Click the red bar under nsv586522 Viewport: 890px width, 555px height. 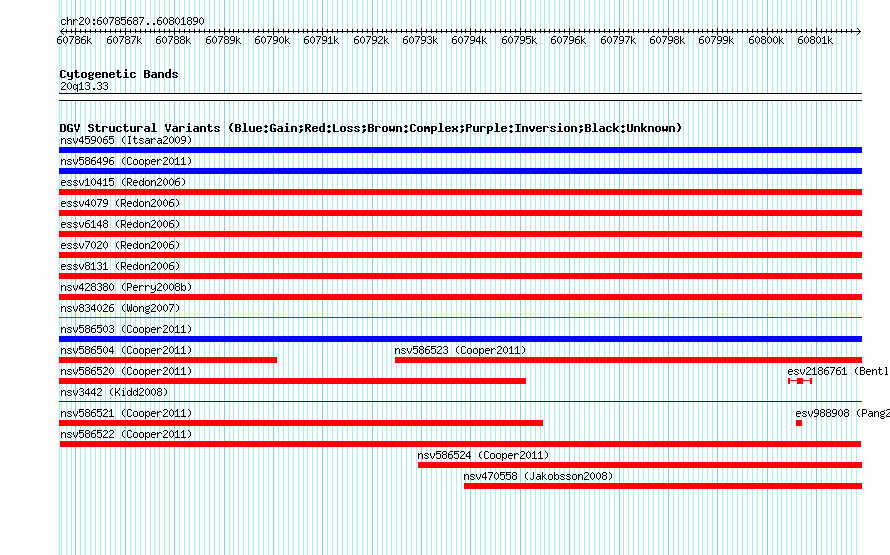[460, 444]
